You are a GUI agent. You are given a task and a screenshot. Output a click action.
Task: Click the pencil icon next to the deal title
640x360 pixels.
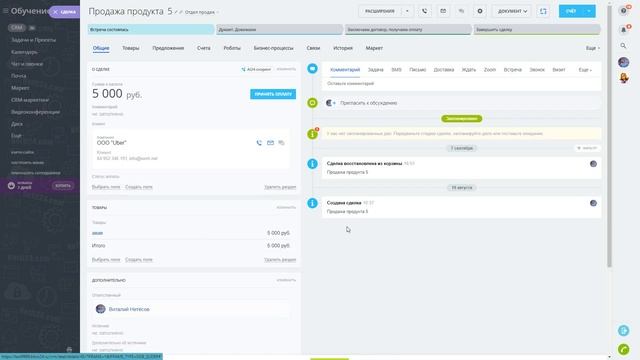[176, 12]
